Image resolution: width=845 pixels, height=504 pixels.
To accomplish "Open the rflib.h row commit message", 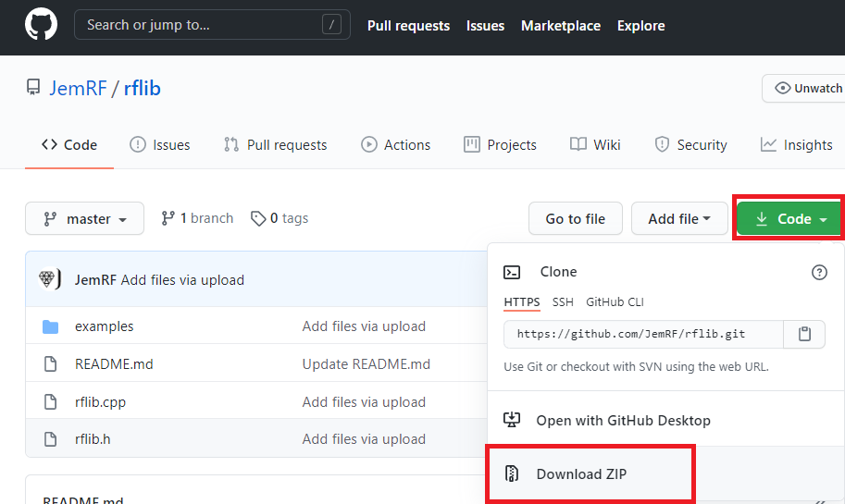I will pyautogui.click(x=364, y=439).
